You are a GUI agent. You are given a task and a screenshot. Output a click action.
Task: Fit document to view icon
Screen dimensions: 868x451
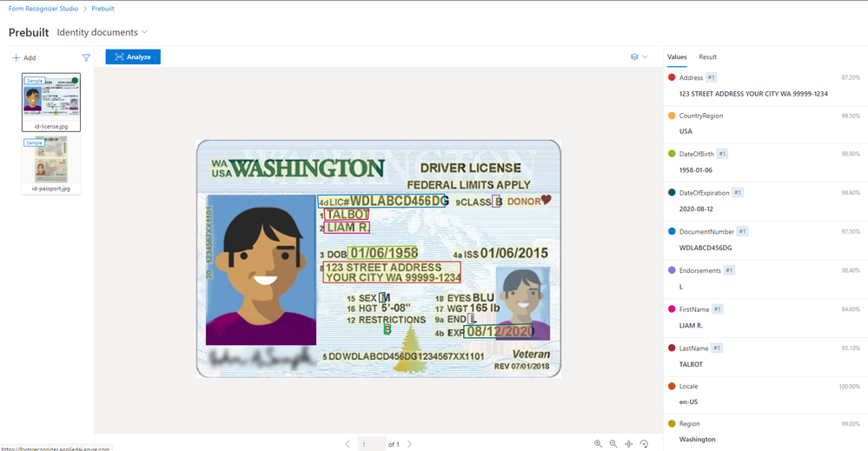pos(629,444)
